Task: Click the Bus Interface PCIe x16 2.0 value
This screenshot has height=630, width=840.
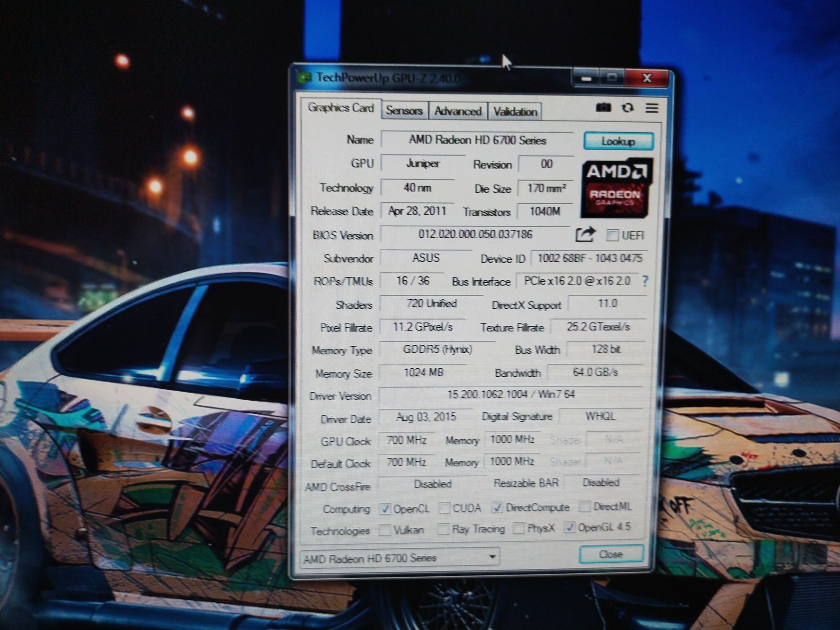Action: (x=577, y=281)
